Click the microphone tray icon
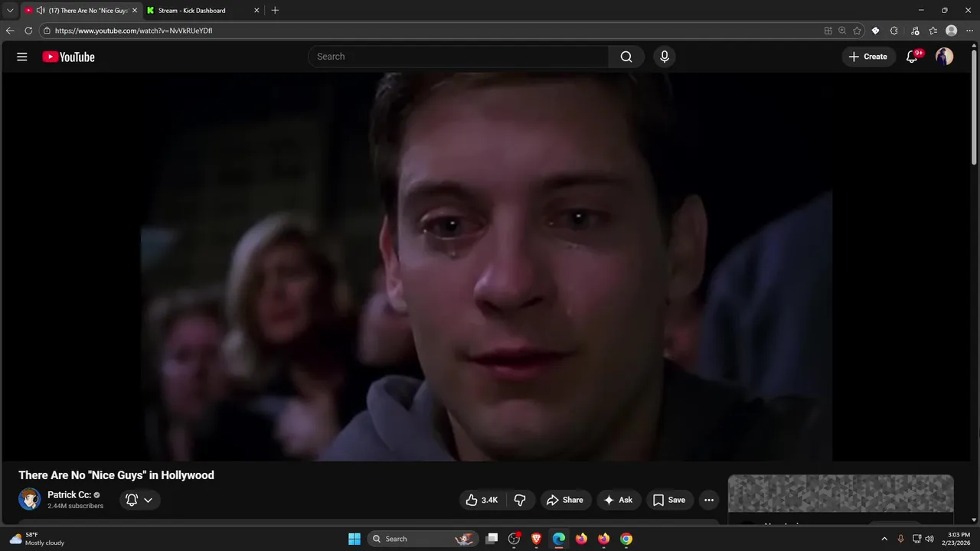This screenshot has width=980, height=551. (x=900, y=539)
